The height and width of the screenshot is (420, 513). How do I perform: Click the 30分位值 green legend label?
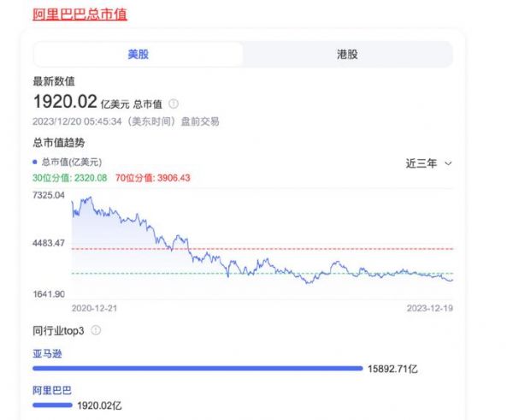coord(70,178)
